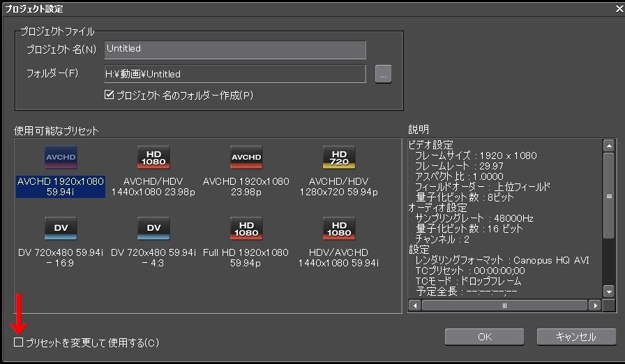The width and height of the screenshot is (625, 364).
Task: Click the description vertical scrollbar thumb
Action: 609,196
